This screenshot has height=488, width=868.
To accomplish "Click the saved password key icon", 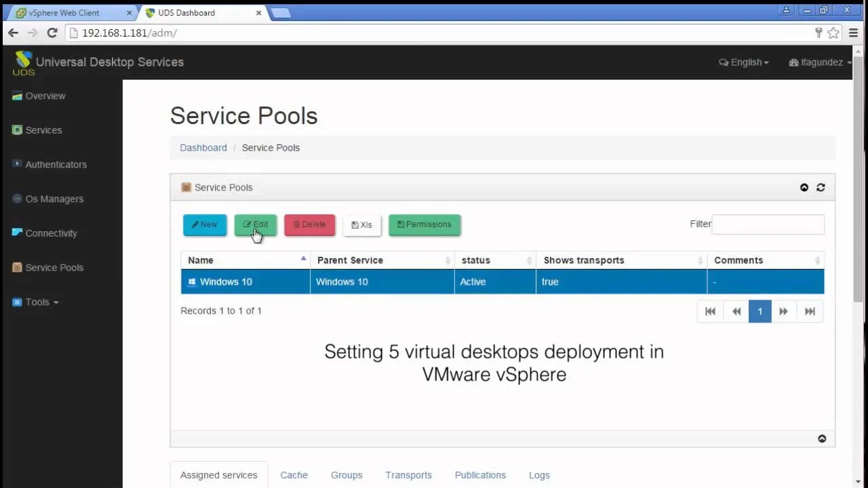I will [x=818, y=33].
